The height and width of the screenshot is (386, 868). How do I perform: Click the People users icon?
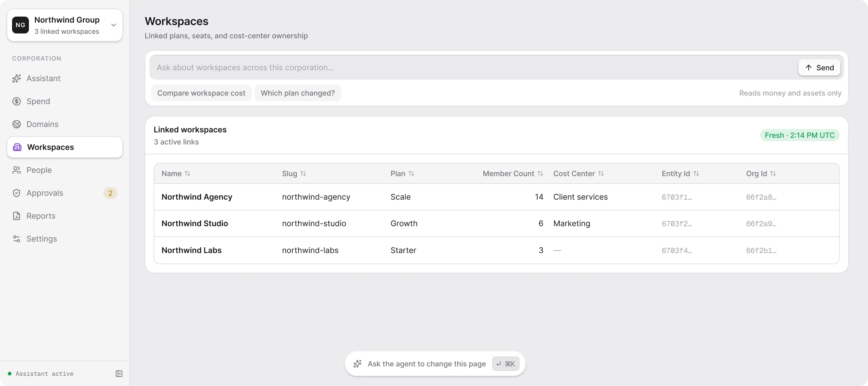[x=17, y=170]
